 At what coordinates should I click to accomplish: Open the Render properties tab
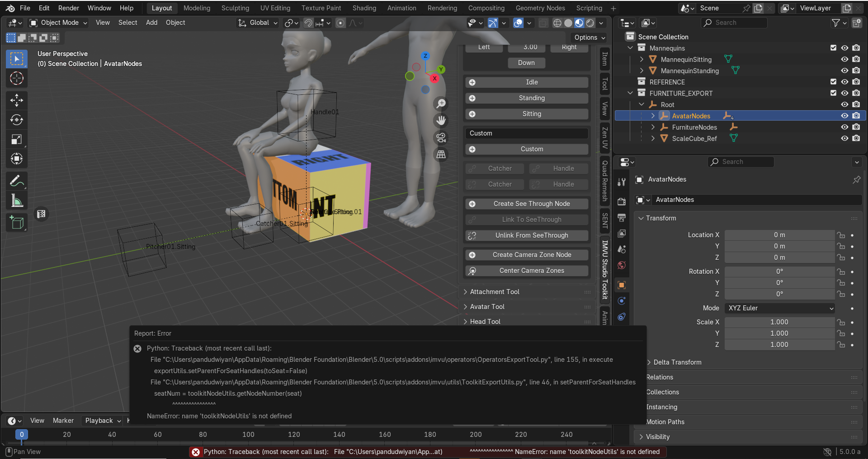622,201
